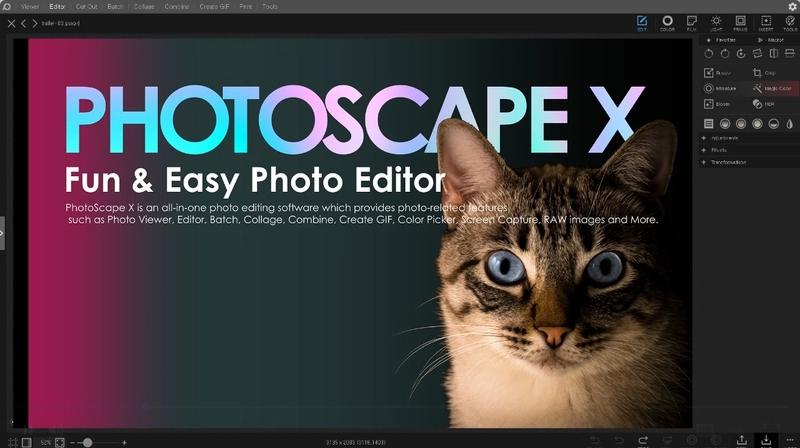The height and width of the screenshot is (448, 800).
Task: Open the LIGHT panel icon
Action: point(716,23)
